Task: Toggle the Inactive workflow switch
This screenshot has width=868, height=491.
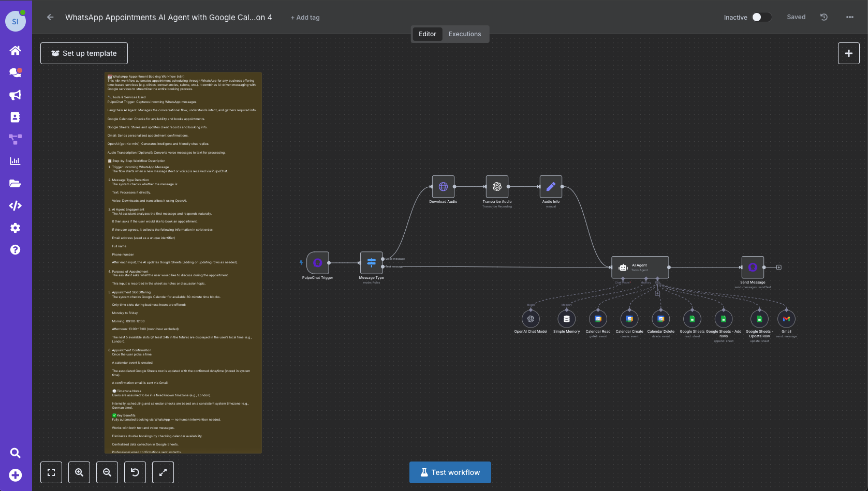Action: coord(761,17)
